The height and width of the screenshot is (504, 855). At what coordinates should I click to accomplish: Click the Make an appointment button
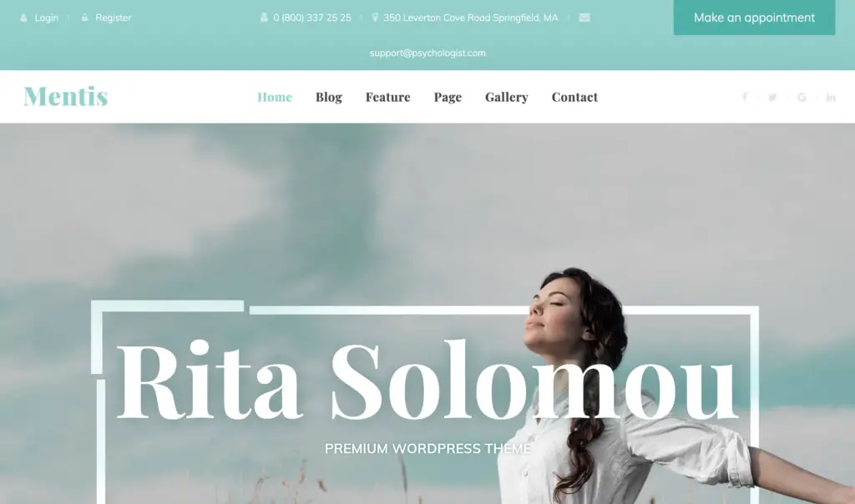pos(754,18)
